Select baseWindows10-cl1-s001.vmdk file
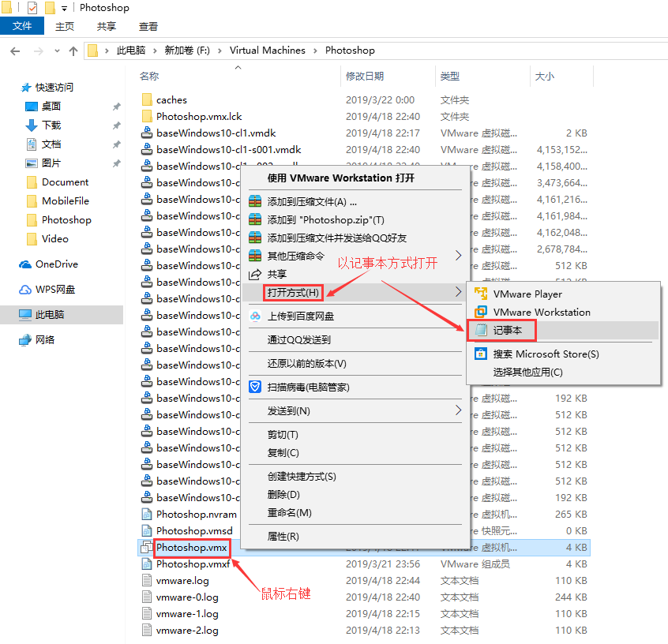Viewport: 668px width, 644px height. tap(228, 149)
